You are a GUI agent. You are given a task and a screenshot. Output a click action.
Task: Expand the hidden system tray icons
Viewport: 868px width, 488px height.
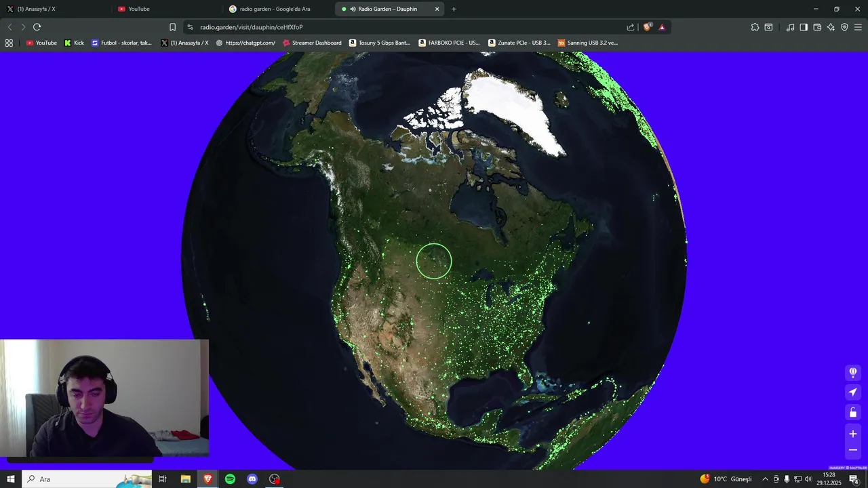765,479
